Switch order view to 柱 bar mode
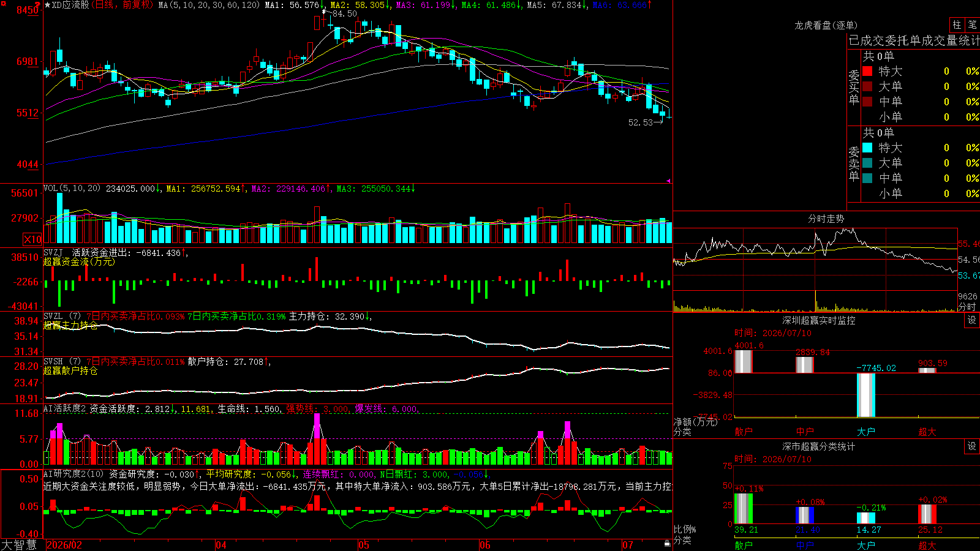 pyautogui.click(x=957, y=25)
